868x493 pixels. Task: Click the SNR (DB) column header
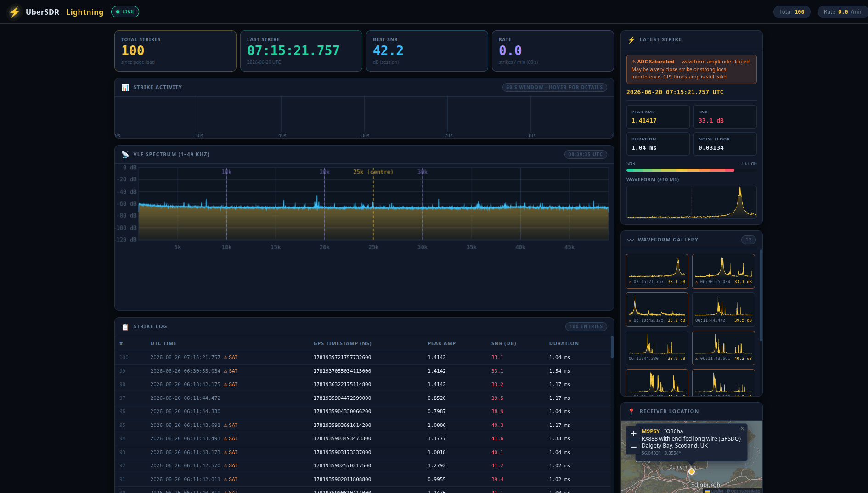[x=503, y=343]
